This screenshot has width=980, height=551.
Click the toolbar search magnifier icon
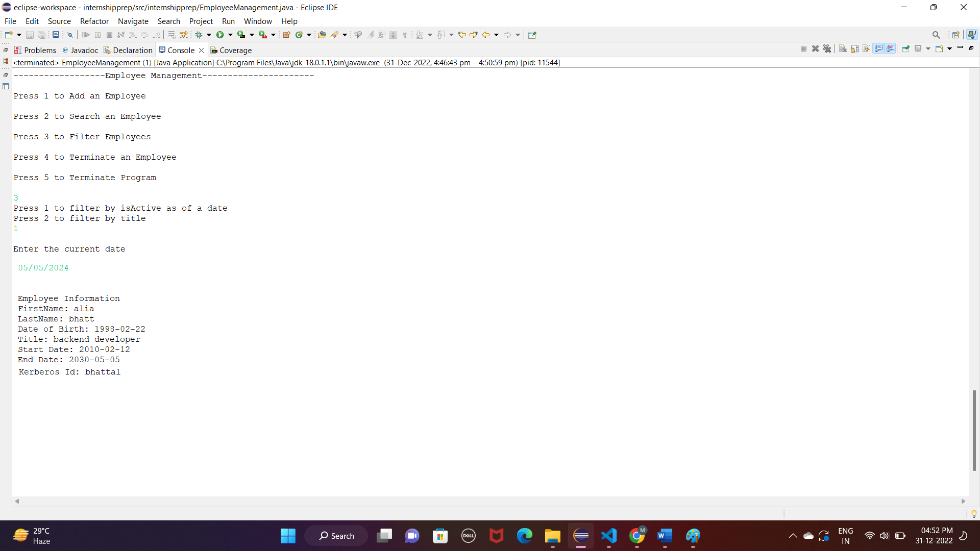click(x=936, y=35)
